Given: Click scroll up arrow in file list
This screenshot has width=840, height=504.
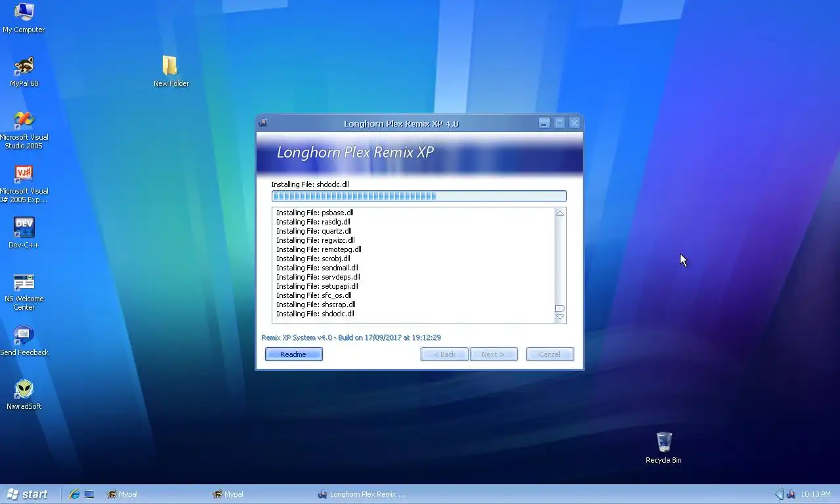Looking at the screenshot, I should pyautogui.click(x=560, y=213).
